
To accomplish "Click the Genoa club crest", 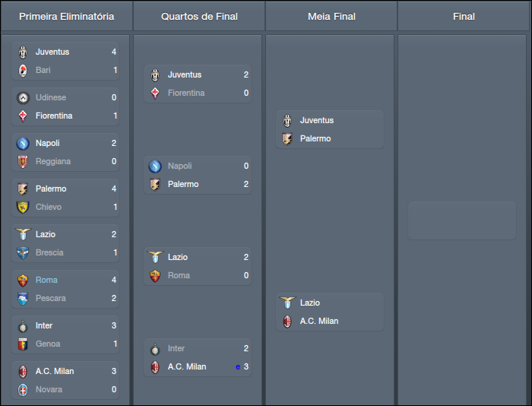I will (x=23, y=344).
